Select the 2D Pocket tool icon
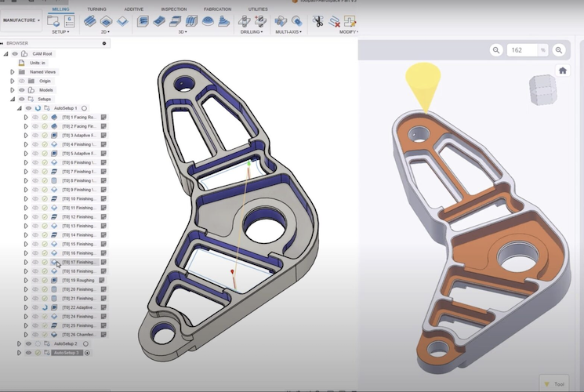The height and width of the screenshot is (392, 584). 106,21
